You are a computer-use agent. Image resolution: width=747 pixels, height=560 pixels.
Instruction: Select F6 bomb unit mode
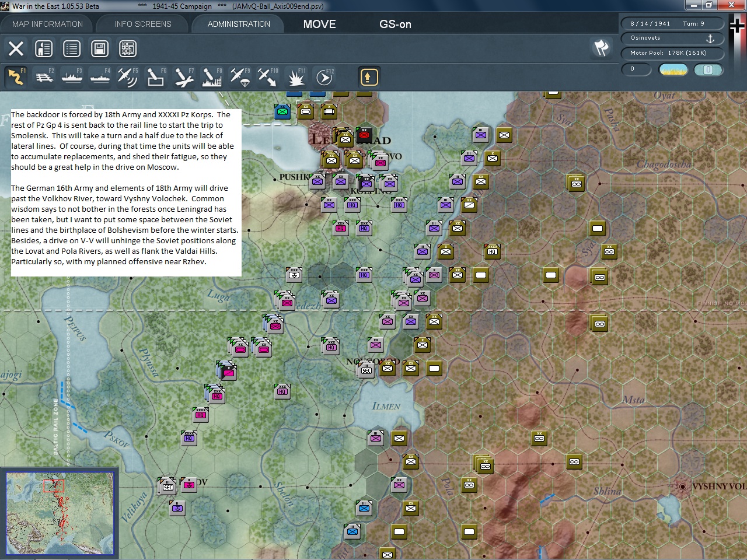[x=156, y=77]
